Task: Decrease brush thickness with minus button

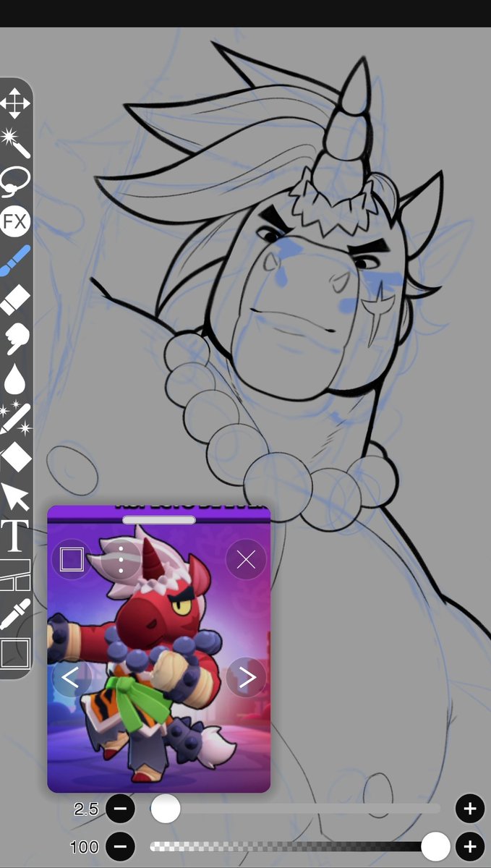Action: click(x=120, y=809)
